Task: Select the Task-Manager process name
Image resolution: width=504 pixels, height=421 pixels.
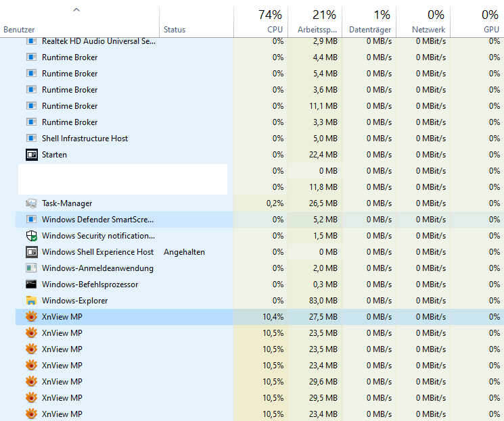Action: pos(67,203)
